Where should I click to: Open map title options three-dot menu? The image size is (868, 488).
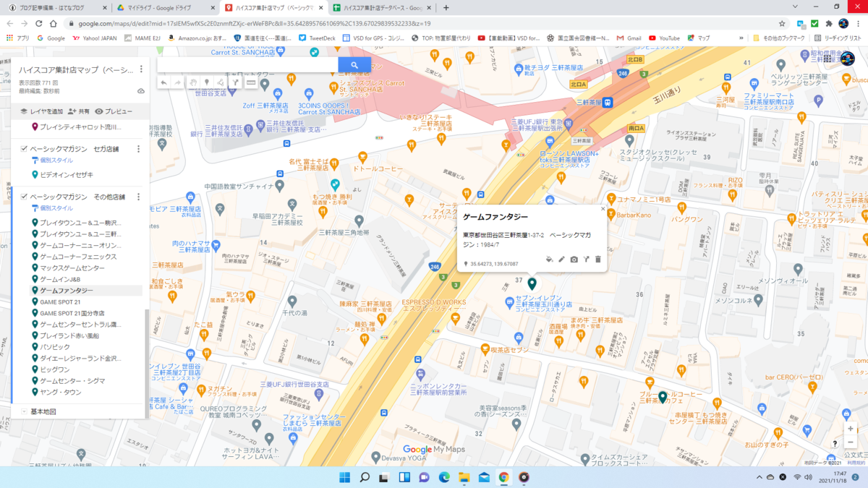(x=141, y=69)
